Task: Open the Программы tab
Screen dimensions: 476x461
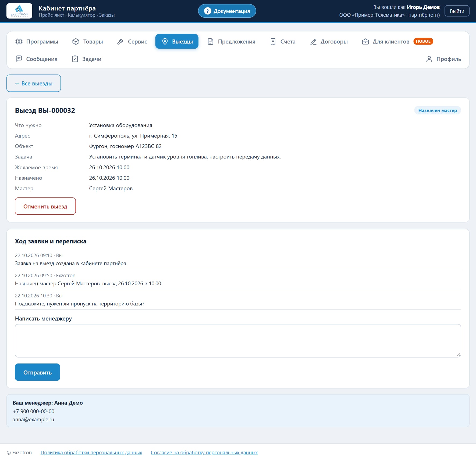Action: tap(37, 41)
